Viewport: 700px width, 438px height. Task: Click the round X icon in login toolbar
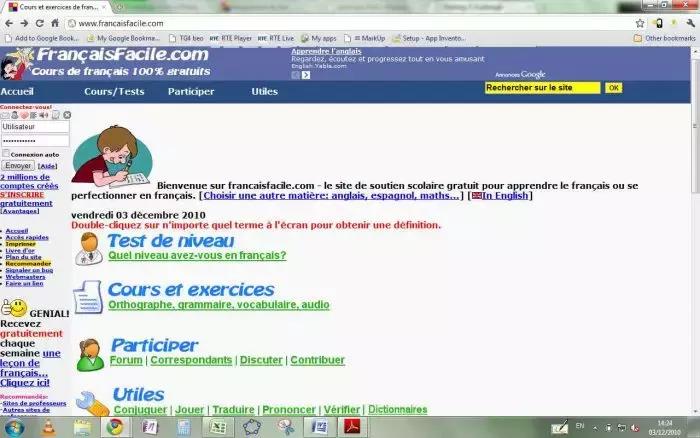pyautogui.click(x=67, y=115)
